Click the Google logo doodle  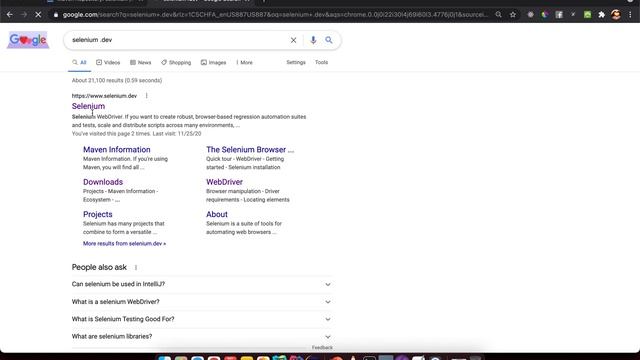(28, 40)
